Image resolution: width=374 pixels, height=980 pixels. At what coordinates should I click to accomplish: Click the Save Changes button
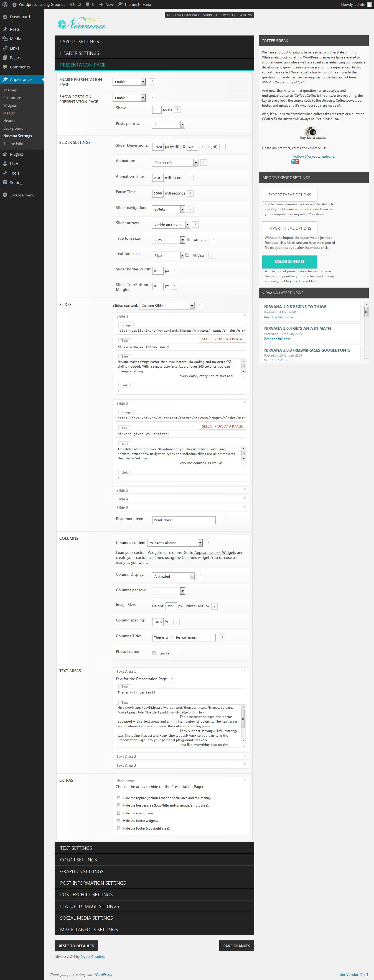click(236, 946)
